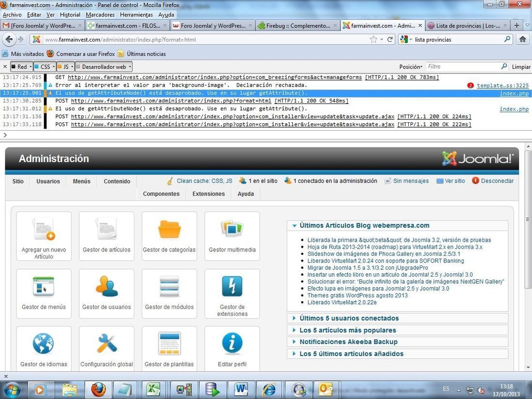532x399 pixels.
Task: Open the Gestor de categorías folder icon
Action: coord(169,236)
